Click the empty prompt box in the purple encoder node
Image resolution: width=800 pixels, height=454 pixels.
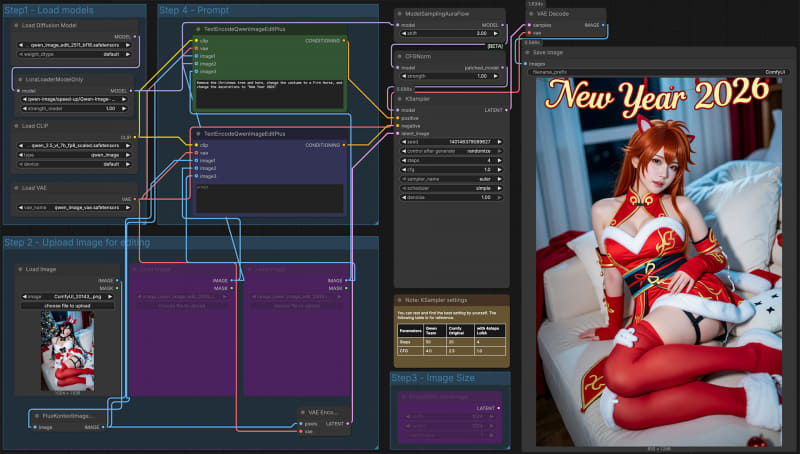click(270, 198)
